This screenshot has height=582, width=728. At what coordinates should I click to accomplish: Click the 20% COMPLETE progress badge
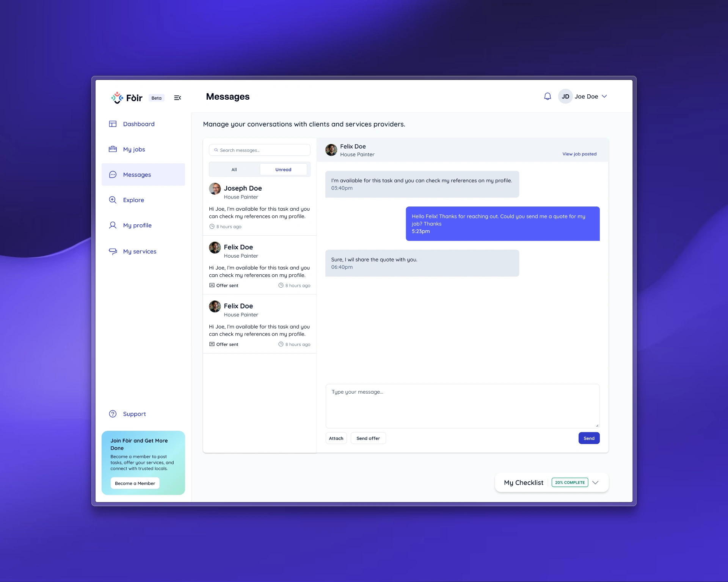570,483
